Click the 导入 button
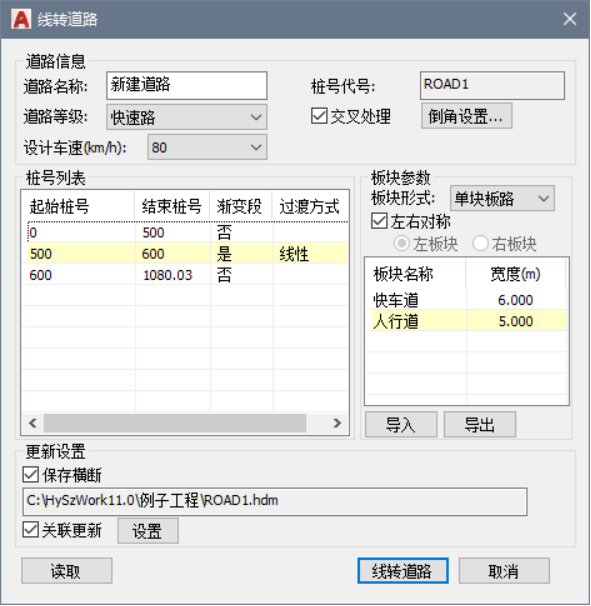Image resolution: width=591 pixels, height=606 pixels. pyautogui.click(x=401, y=424)
